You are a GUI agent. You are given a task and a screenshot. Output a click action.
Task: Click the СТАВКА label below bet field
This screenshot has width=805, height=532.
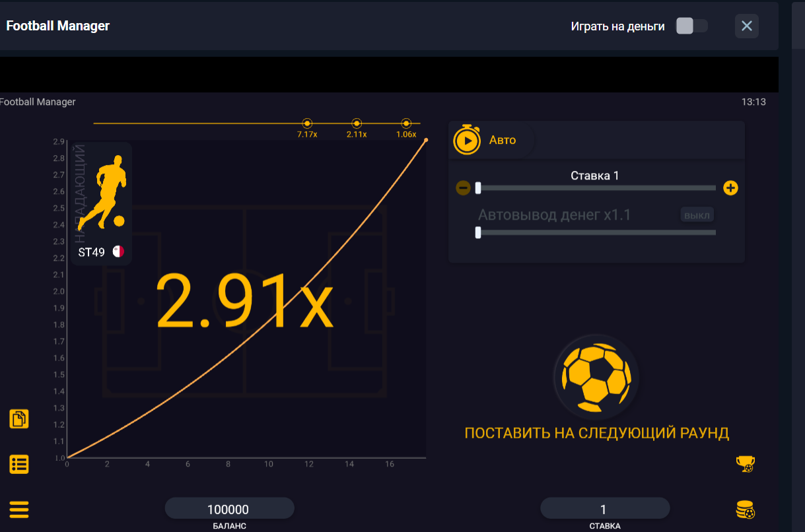(605, 526)
